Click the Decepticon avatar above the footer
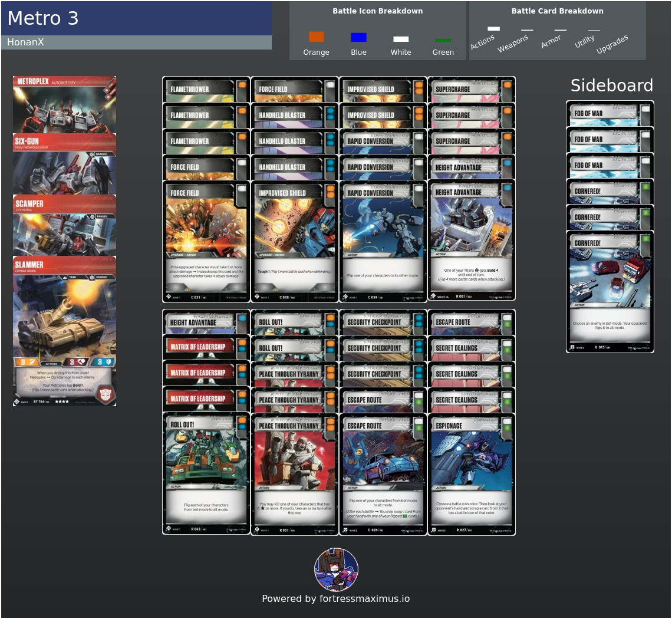This screenshot has height=619, width=672. click(336, 569)
